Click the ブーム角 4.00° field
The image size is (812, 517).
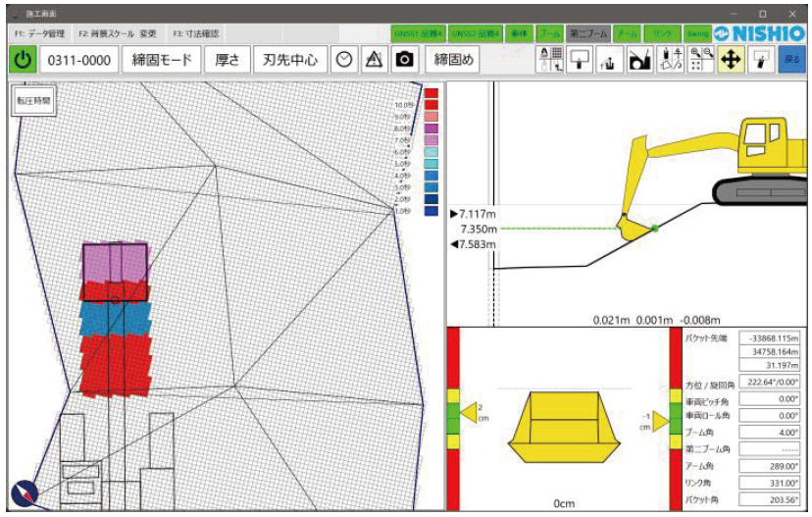[x=770, y=433]
